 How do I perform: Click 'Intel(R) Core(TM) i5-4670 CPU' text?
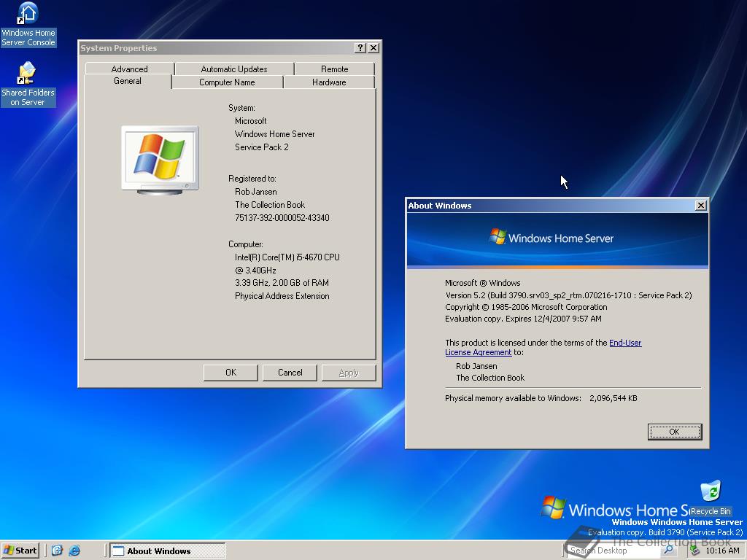287,257
